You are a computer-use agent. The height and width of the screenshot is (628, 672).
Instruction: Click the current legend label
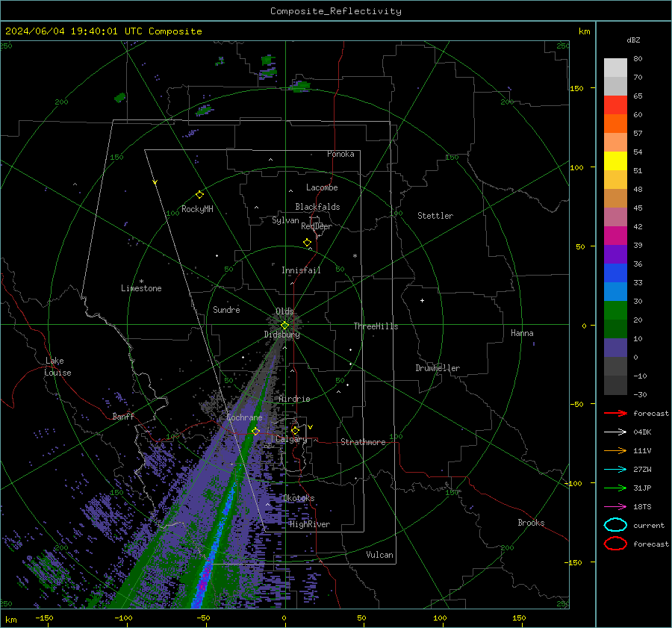(649, 526)
